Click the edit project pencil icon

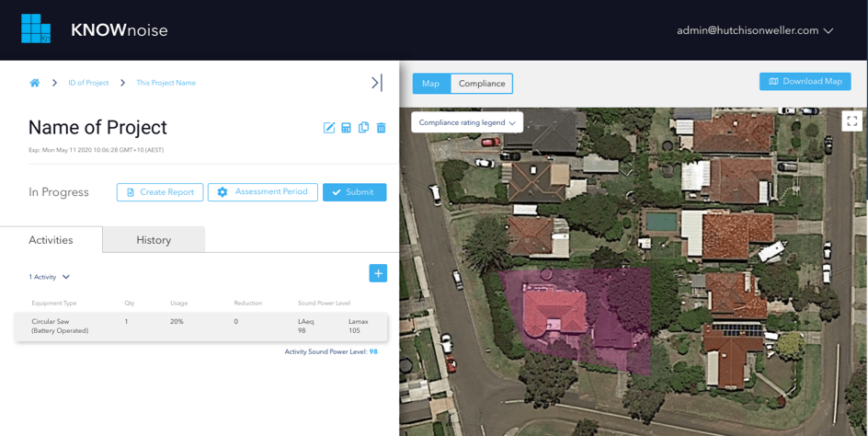[x=329, y=128]
